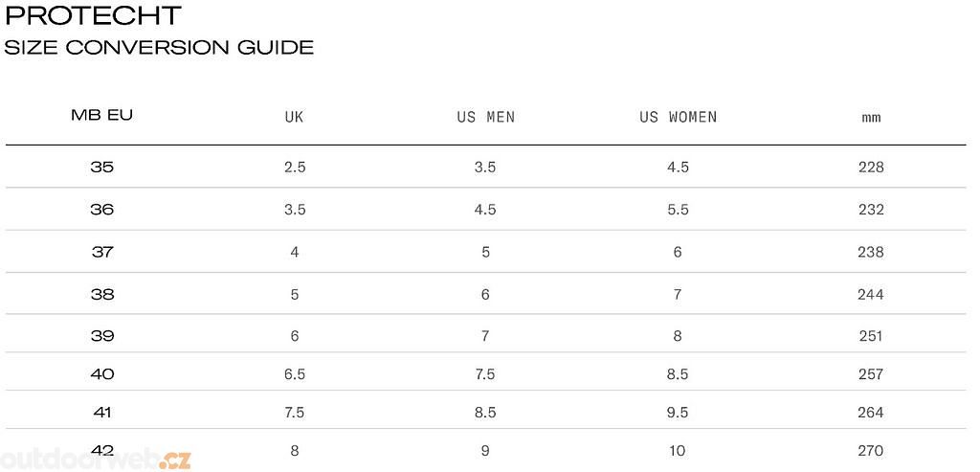Click EU size 35 row label
Viewport: 980px width, 472px height.
(x=101, y=167)
